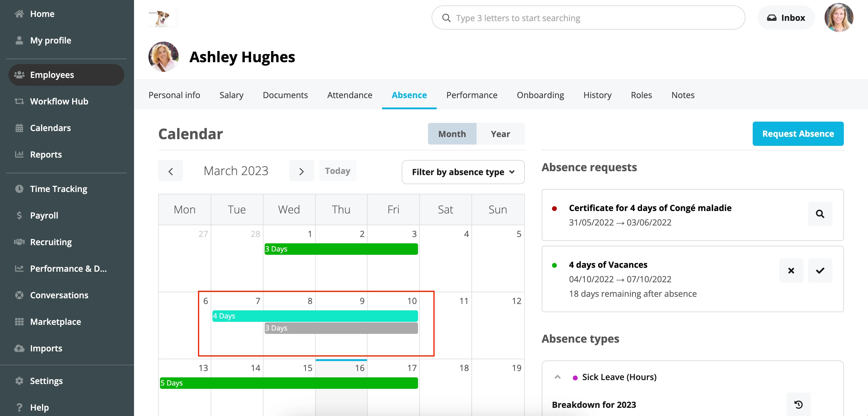The height and width of the screenshot is (416, 868).
Task: Click the red dot beside Congé maladie request
Action: click(554, 209)
